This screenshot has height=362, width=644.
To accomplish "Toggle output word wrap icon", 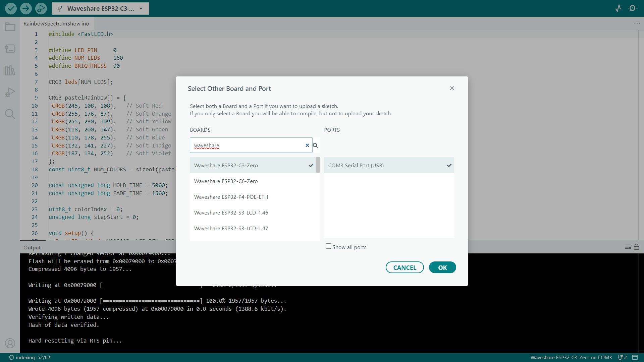I will [x=628, y=247].
